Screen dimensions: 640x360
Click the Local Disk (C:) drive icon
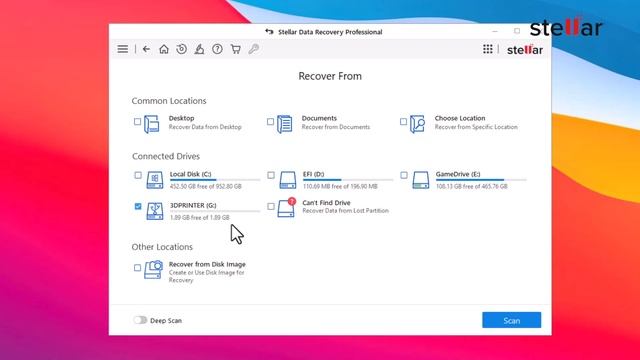tap(155, 180)
